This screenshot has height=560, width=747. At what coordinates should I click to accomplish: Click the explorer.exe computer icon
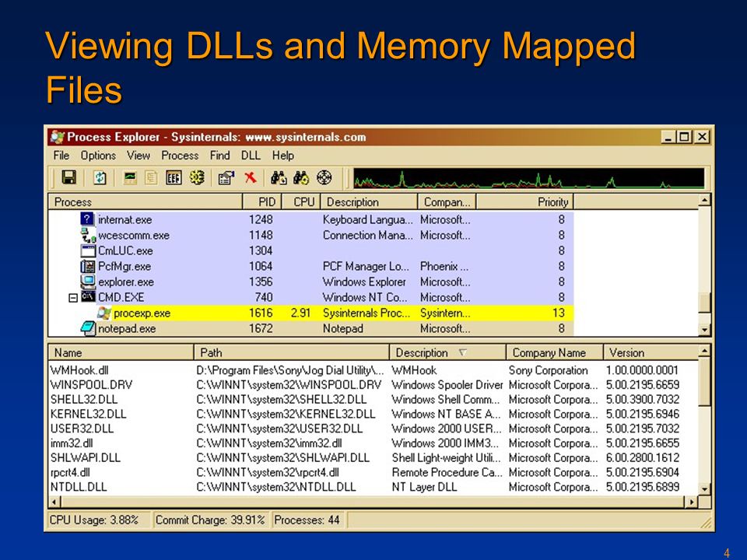point(88,282)
